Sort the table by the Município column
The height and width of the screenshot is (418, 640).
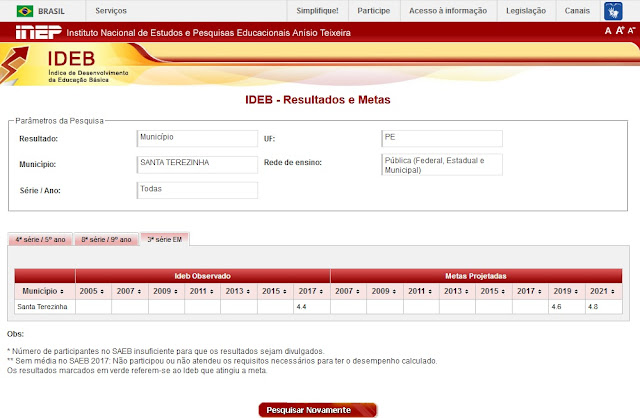[x=44, y=291]
